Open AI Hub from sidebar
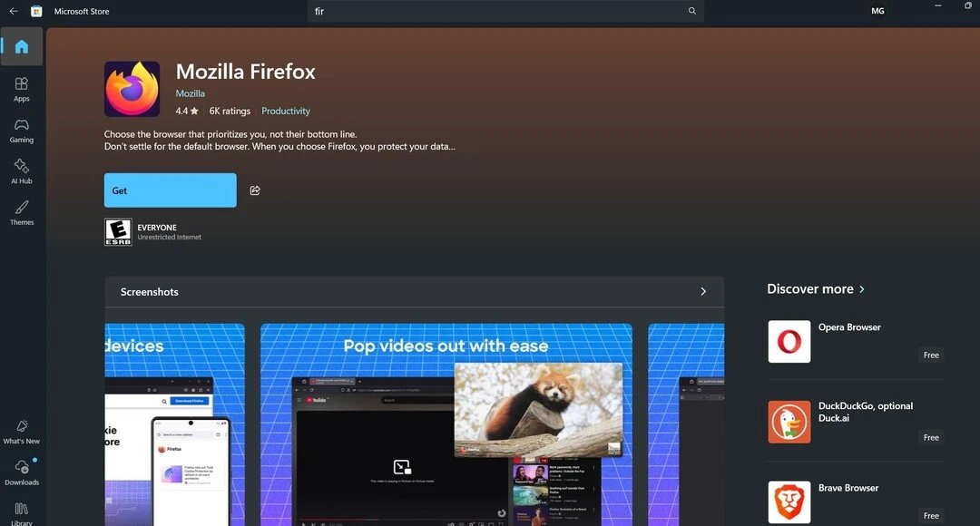The width and height of the screenshot is (980, 526). 22,171
